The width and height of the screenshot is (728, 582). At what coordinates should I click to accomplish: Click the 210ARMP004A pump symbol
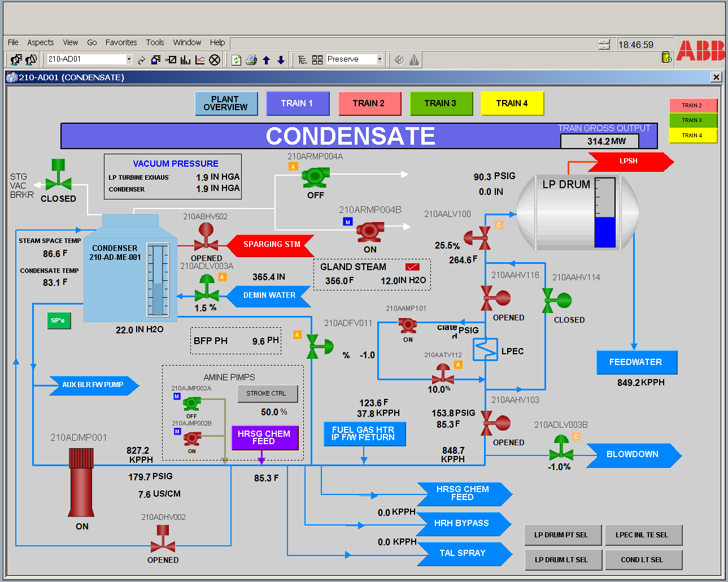[x=315, y=177]
